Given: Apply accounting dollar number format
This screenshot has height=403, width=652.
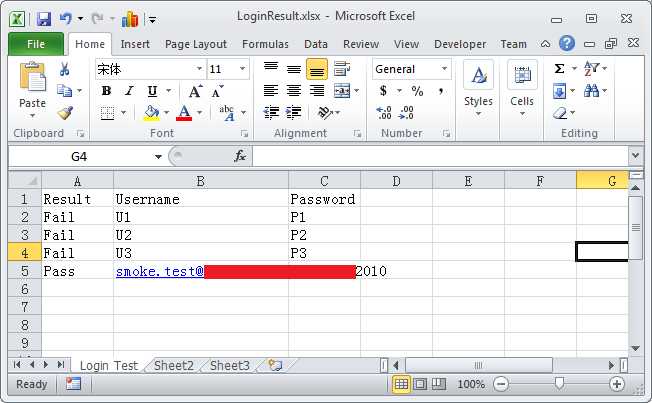Looking at the screenshot, I should pos(383,91).
